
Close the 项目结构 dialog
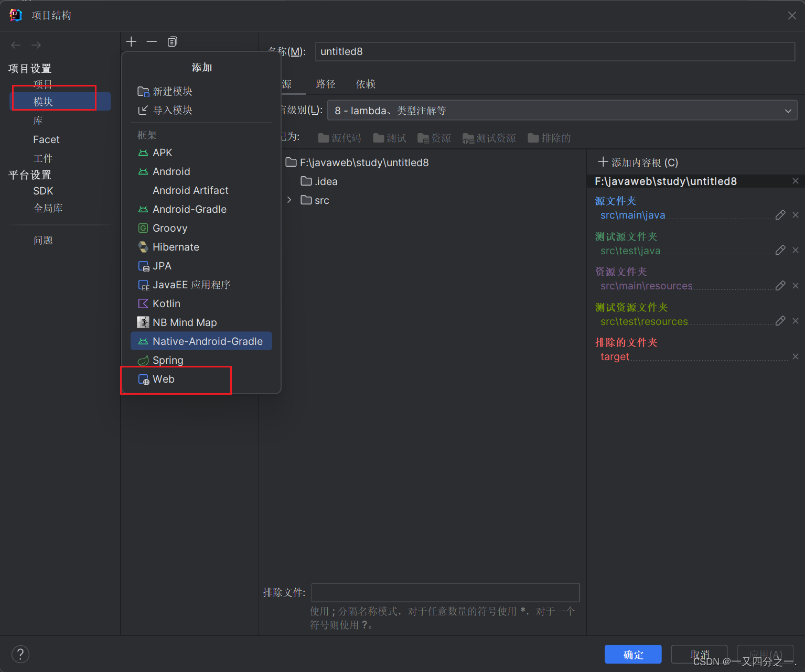point(792,16)
